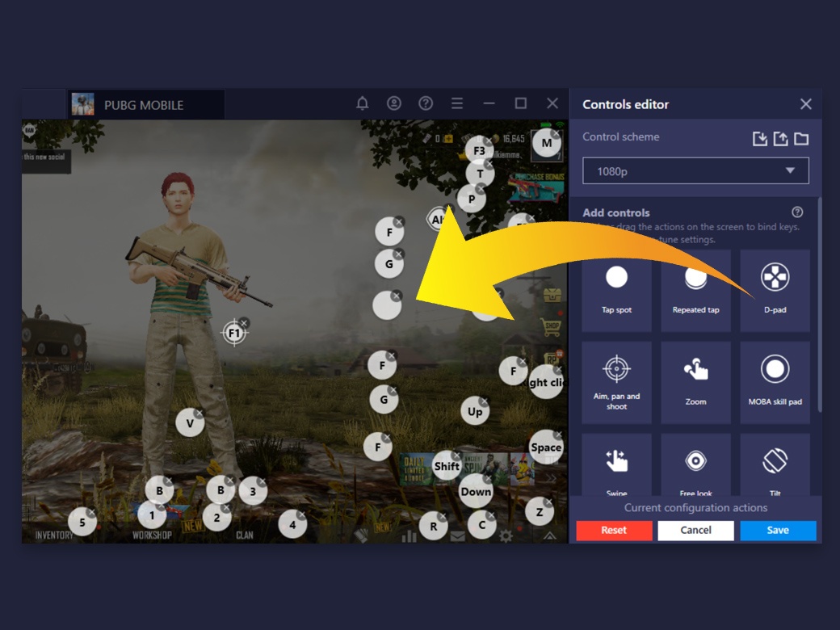This screenshot has width=840, height=630.
Task: Save the control configuration
Action: [778, 530]
